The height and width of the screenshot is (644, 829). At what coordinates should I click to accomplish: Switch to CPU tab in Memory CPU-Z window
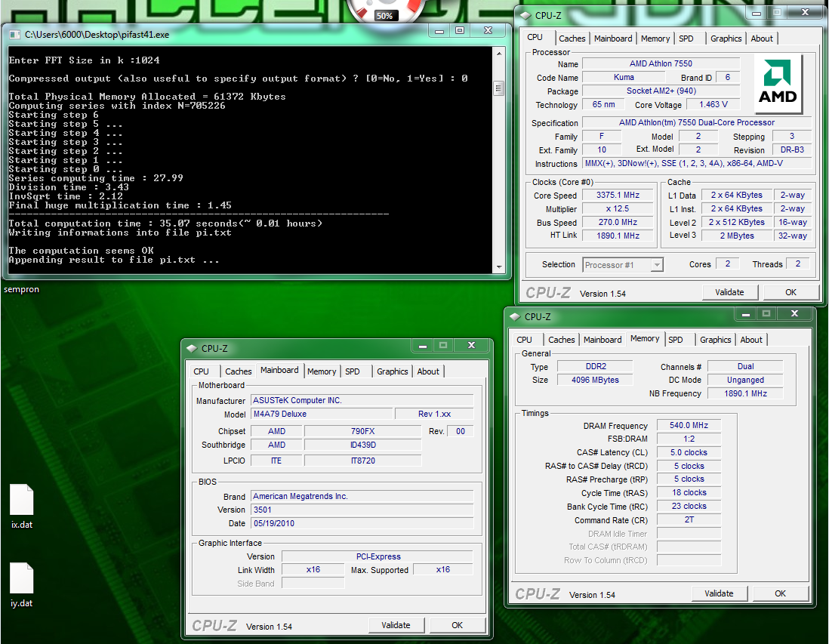pos(525,340)
